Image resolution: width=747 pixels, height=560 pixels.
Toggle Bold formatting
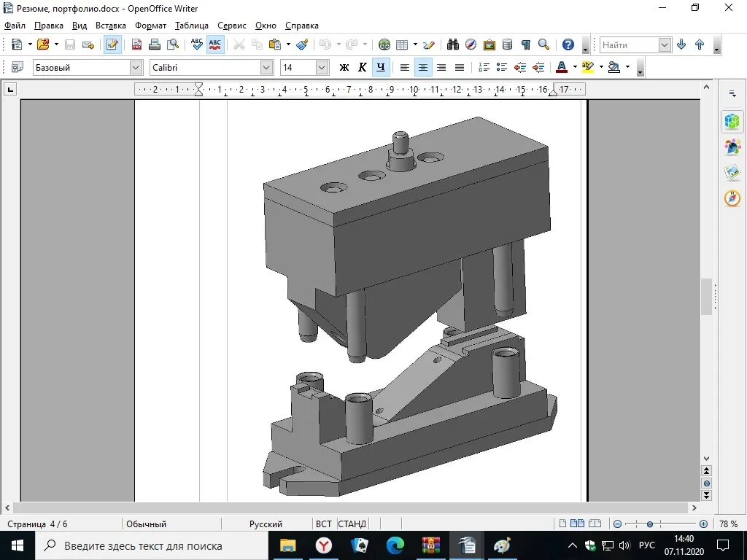click(x=344, y=68)
